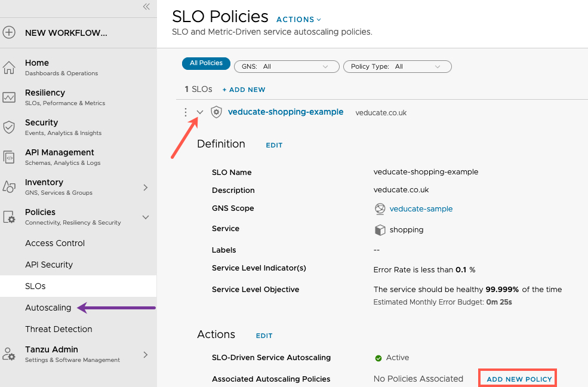Click the green Active status check icon
This screenshot has width=588, height=387.
[x=378, y=358]
